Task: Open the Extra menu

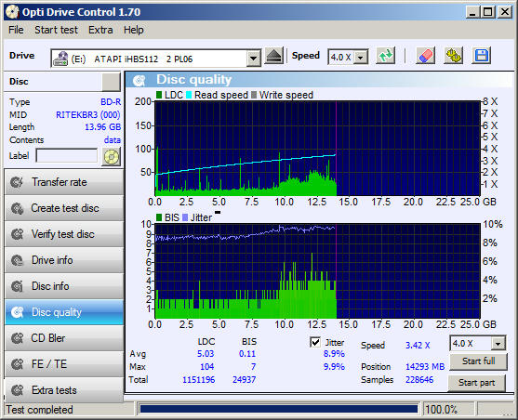Action: (x=100, y=30)
